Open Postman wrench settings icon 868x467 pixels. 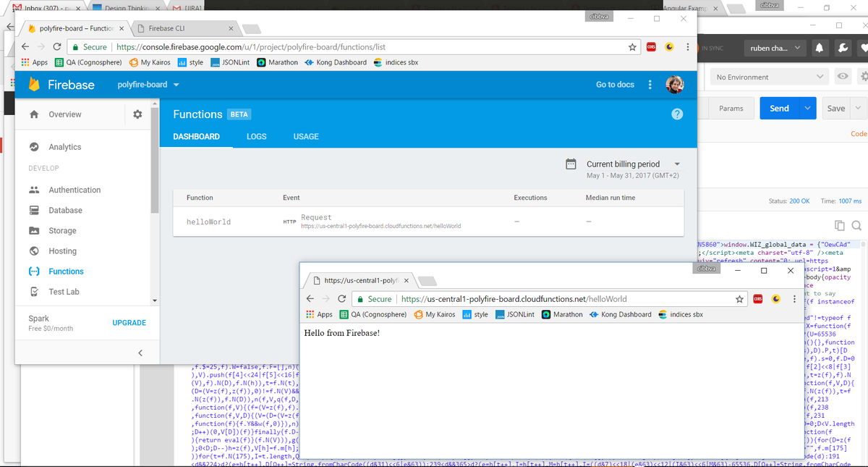click(x=841, y=49)
